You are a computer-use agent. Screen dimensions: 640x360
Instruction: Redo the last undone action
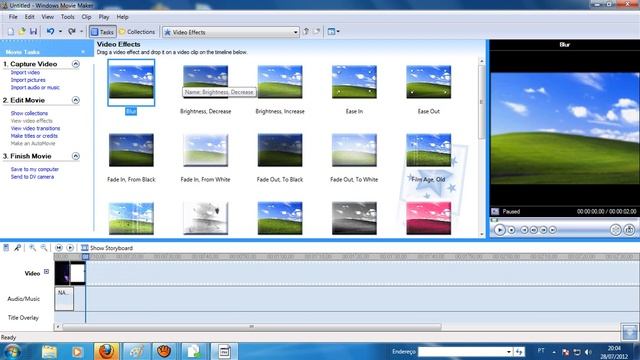coord(72,31)
